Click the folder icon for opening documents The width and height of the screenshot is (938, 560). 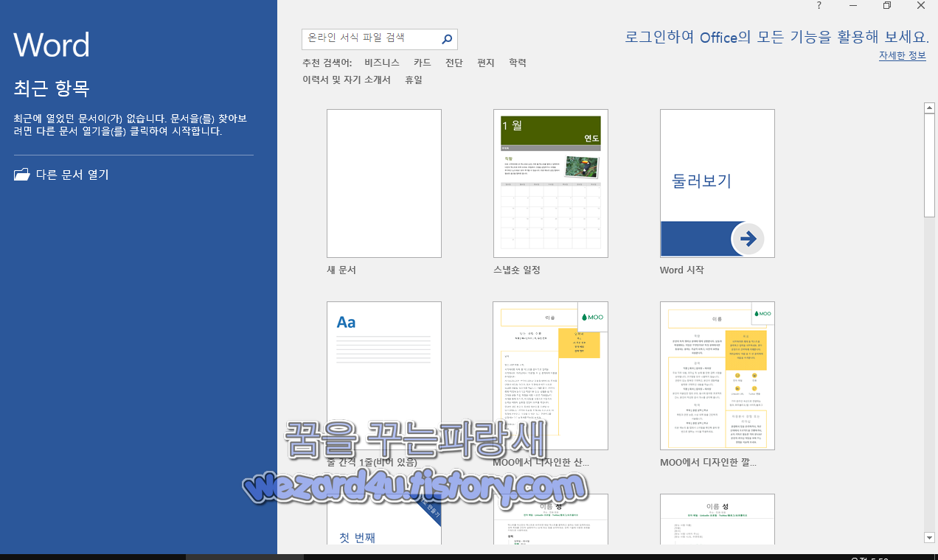[x=22, y=175]
